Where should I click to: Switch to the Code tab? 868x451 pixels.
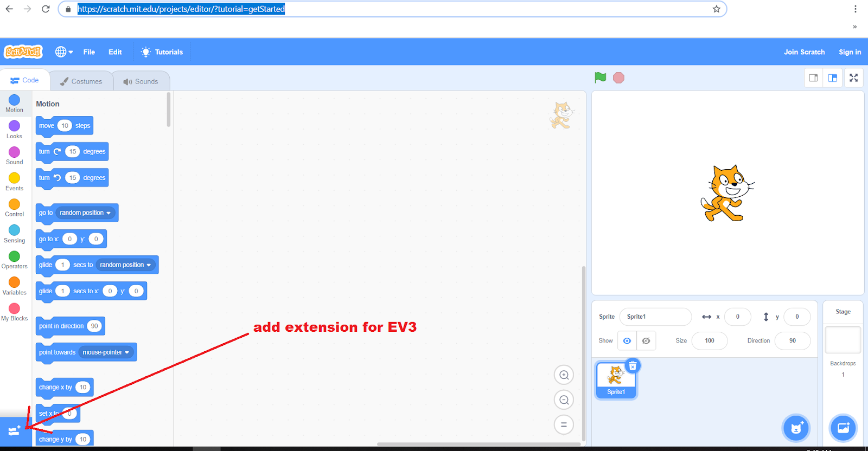coord(25,80)
